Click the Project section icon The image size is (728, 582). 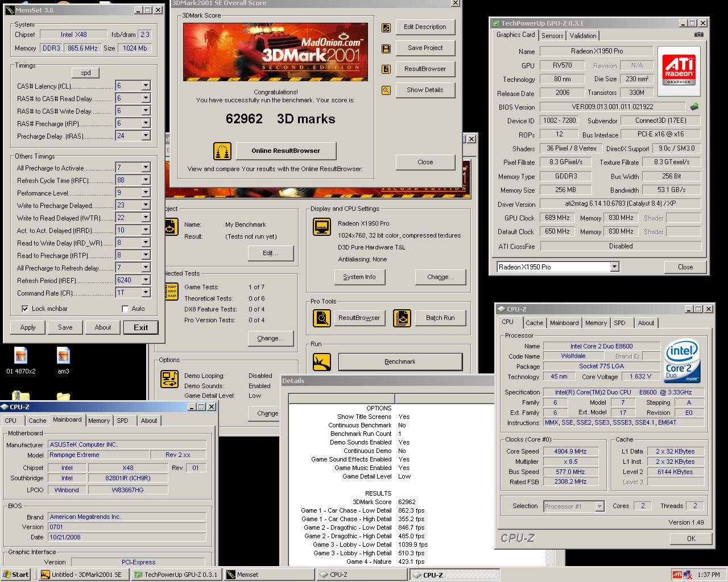[171, 227]
